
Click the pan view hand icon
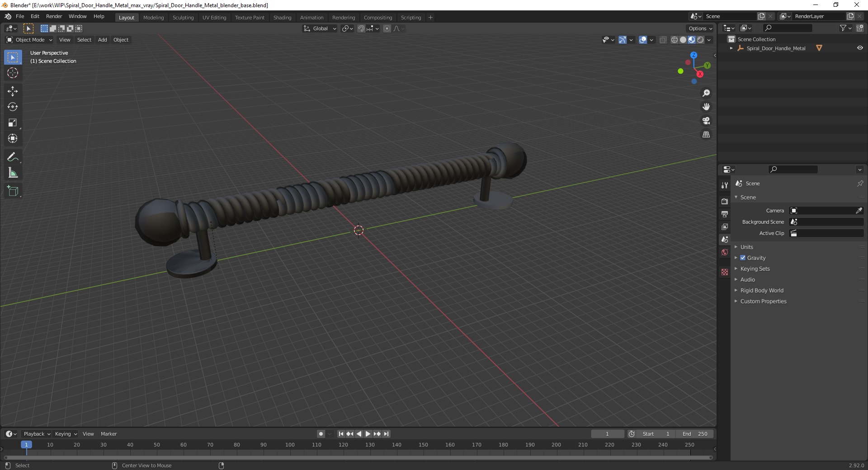[x=706, y=107]
